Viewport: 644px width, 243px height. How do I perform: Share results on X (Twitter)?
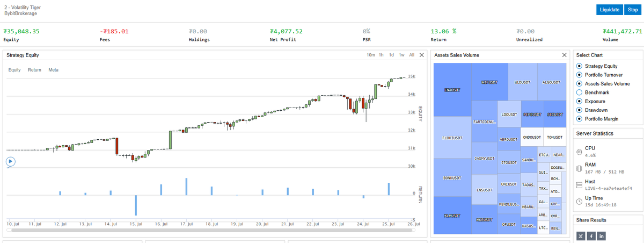point(581,235)
